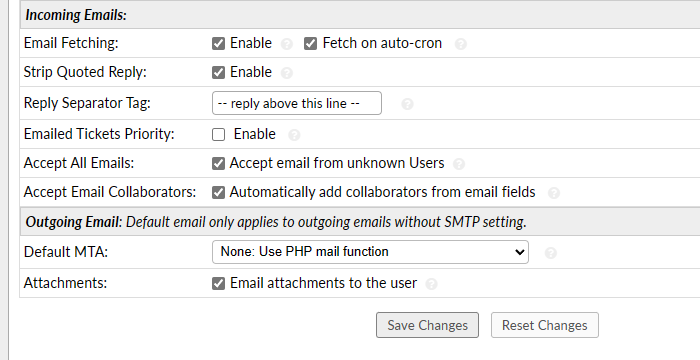
Task: Enable Emailed Tickets Priority checkbox
Action: [218, 135]
